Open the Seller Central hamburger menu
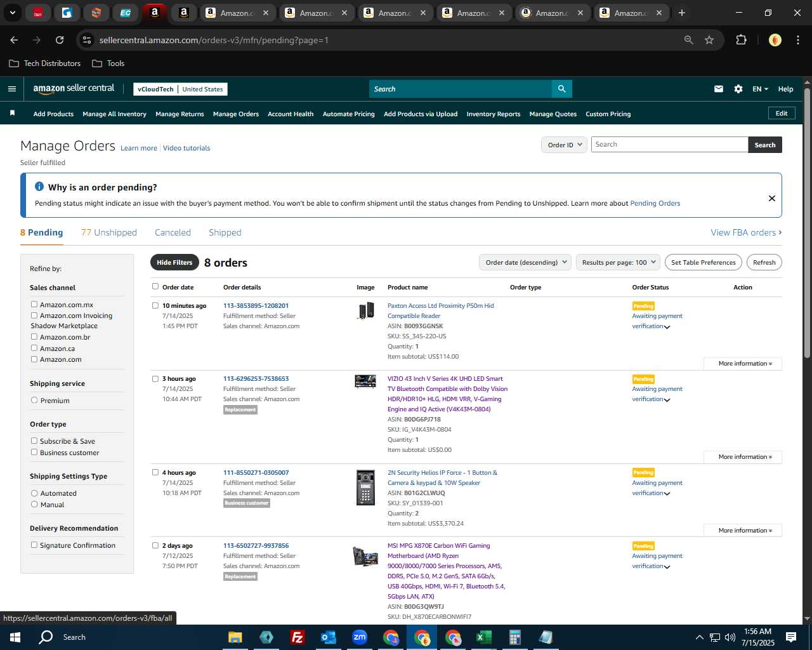Viewport: 812px width, 650px height. [12, 89]
